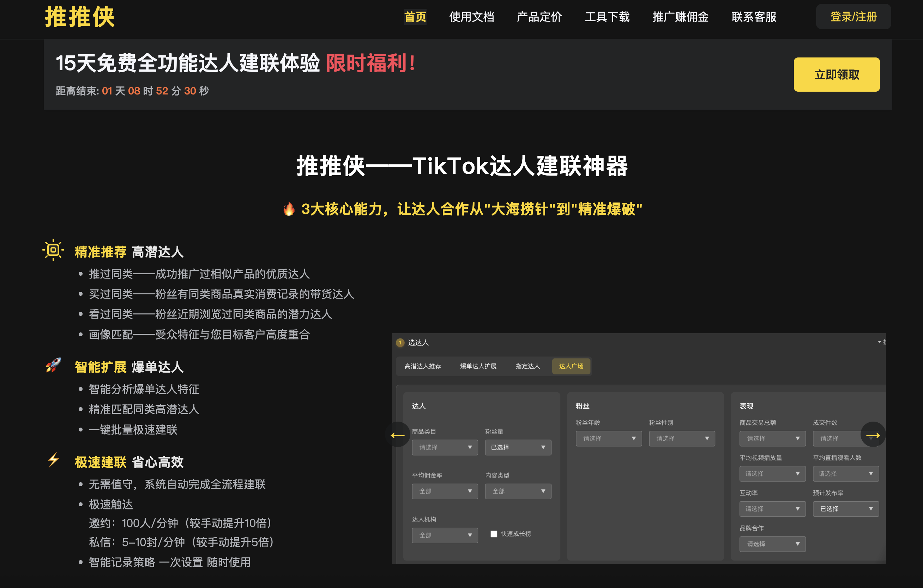Click the 登录/注册 button

[x=853, y=17]
